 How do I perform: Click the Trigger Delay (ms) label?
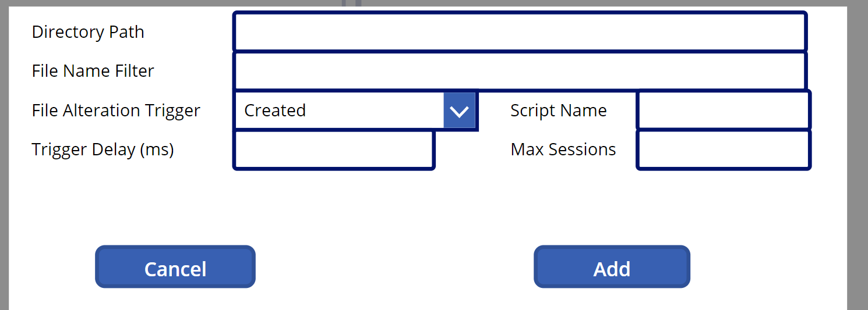pos(103,150)
